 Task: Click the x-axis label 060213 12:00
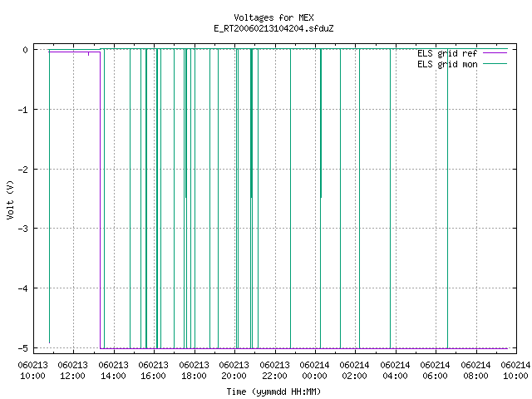point(73,371)
